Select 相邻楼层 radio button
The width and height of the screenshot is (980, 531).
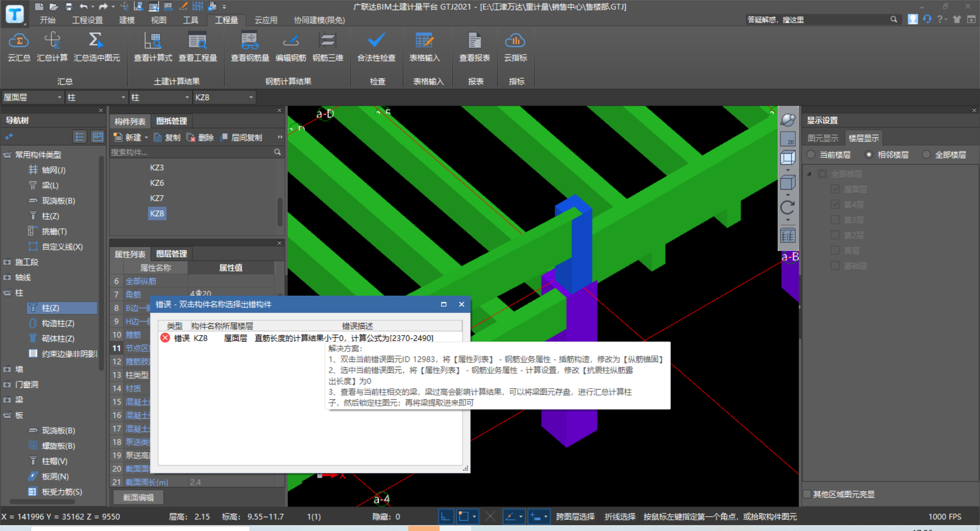868,155
